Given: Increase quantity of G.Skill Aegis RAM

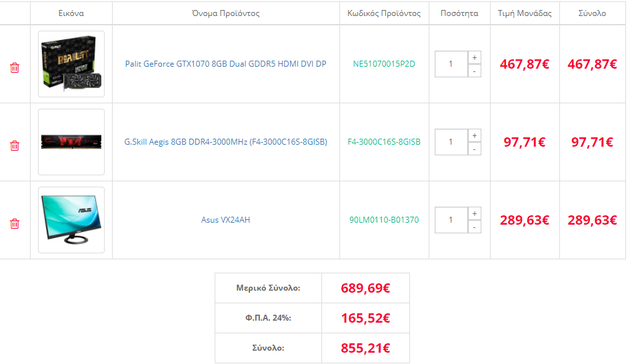Looking at the screenshot, I should pyautogui.click(x=475, y=136).
